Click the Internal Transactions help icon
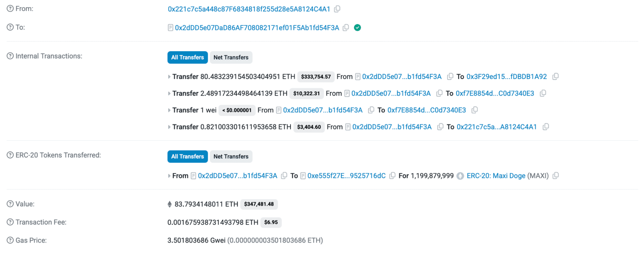Viewport: 644px width, 253px height. (x=10, y=56)
